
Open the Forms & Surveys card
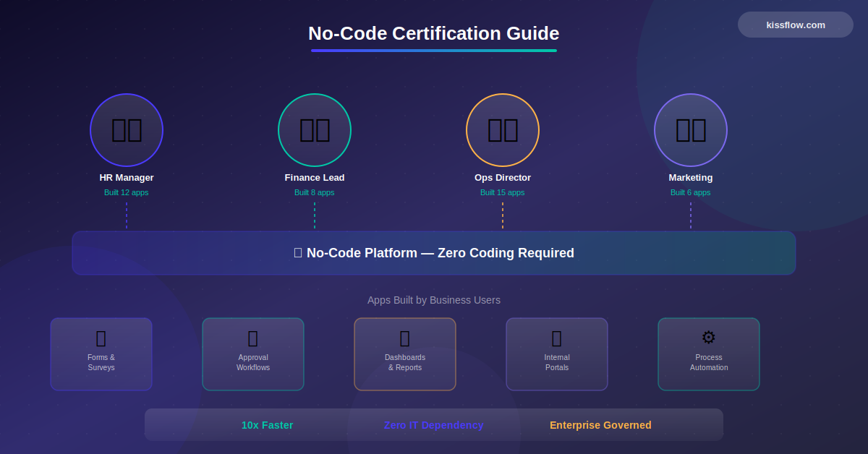[x=101, y=354]
